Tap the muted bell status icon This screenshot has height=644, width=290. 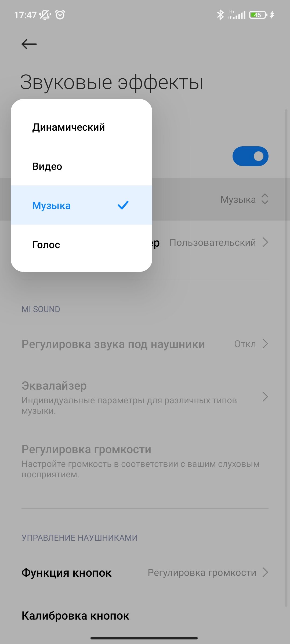tap(45, 15)
